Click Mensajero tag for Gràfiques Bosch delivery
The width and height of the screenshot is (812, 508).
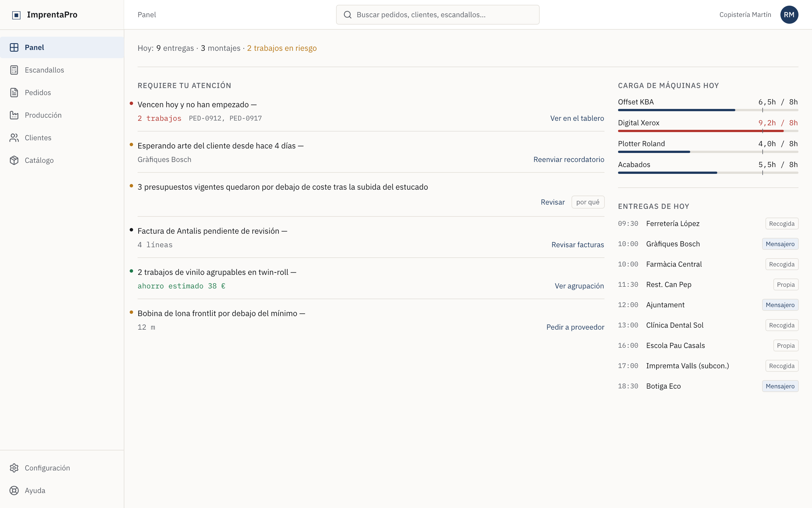780,244
